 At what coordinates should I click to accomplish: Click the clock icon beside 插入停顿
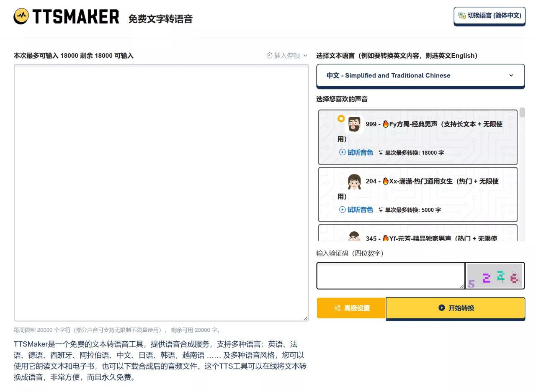(x=269, y=55)
